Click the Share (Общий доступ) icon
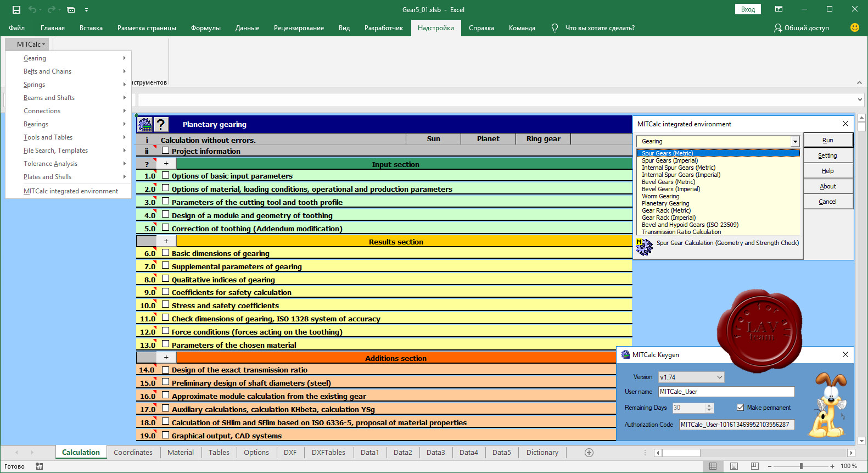This screenshot has height=473, width=868. coord(778,28)
